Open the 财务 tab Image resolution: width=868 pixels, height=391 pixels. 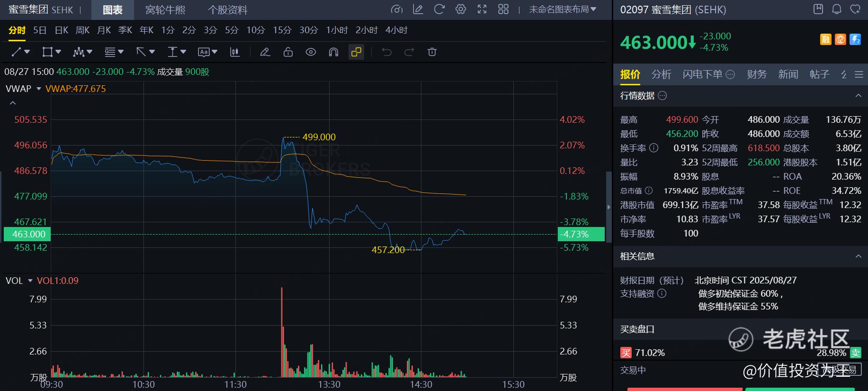point(757,74)
